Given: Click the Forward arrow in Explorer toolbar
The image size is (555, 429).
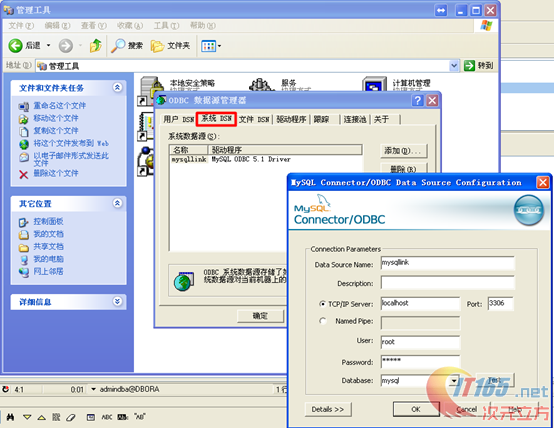Looking at the screenshot, I should [65, 46].
